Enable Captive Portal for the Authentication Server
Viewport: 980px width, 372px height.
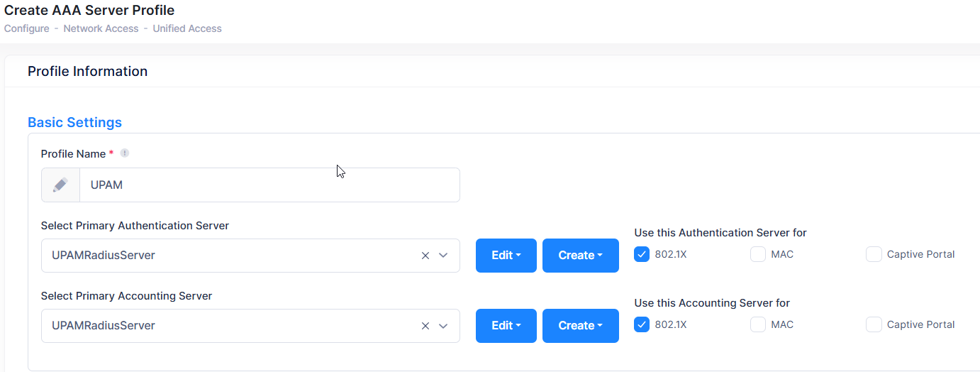(874, 254)
